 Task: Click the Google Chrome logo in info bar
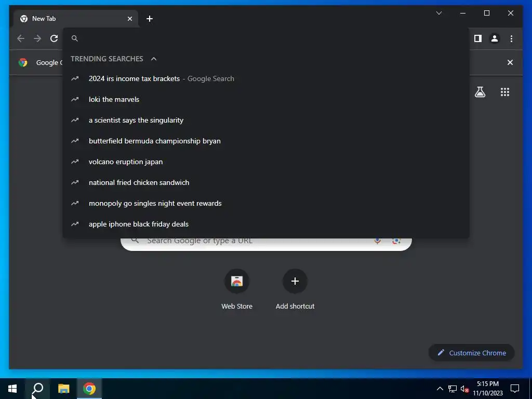click(x=23, y=62)
